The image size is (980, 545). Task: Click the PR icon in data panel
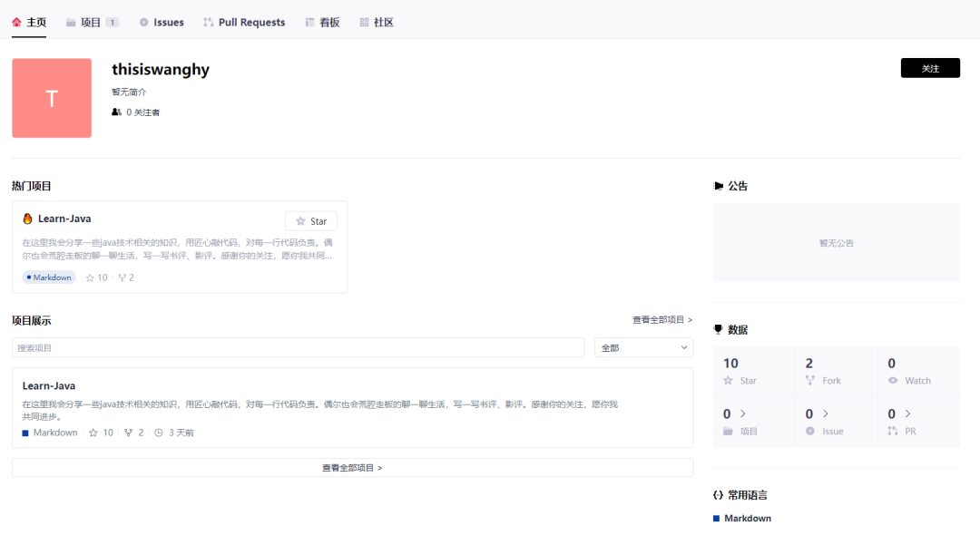(x=893, y=432)
